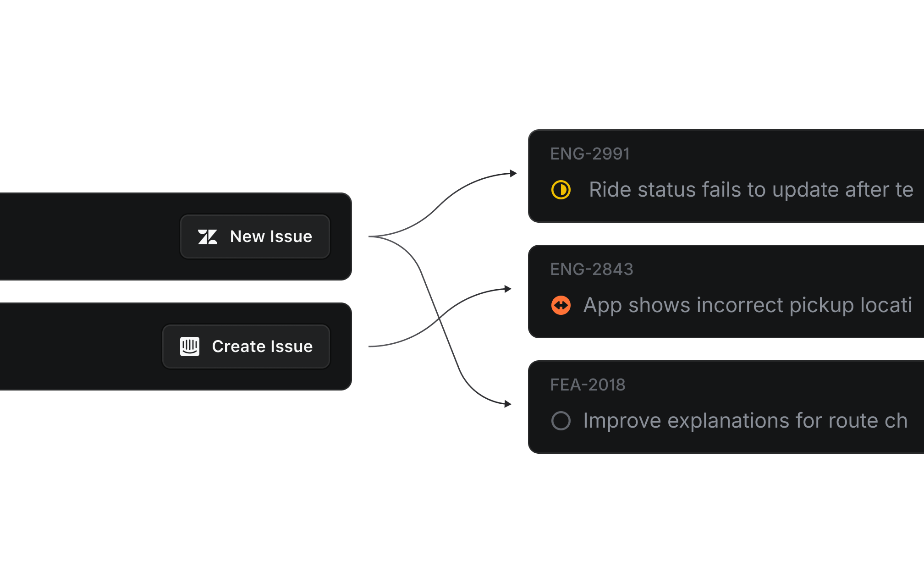
Task: Click the connector line start beside New Issue panel
Action: click(370, 236)
